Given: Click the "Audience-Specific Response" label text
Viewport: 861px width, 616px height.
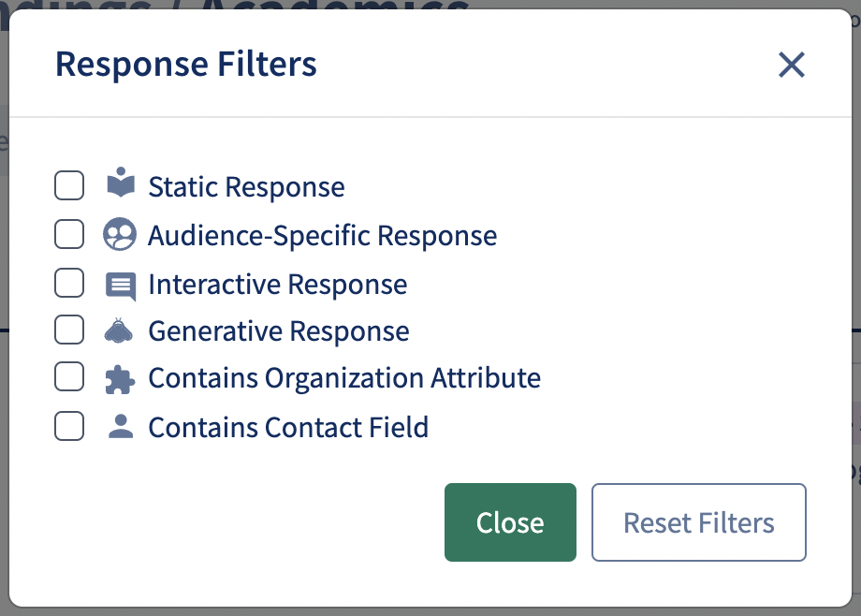Looking at the screenshot, I should coord(322,235).
